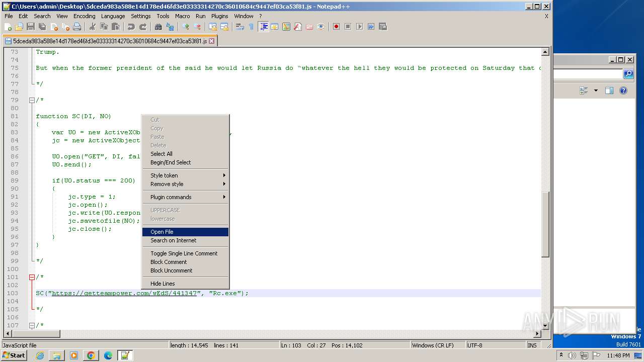Viewport: 644px width, 362px height.
Task: Click the Save toolbar icon
Action: (x=30, y=27)
